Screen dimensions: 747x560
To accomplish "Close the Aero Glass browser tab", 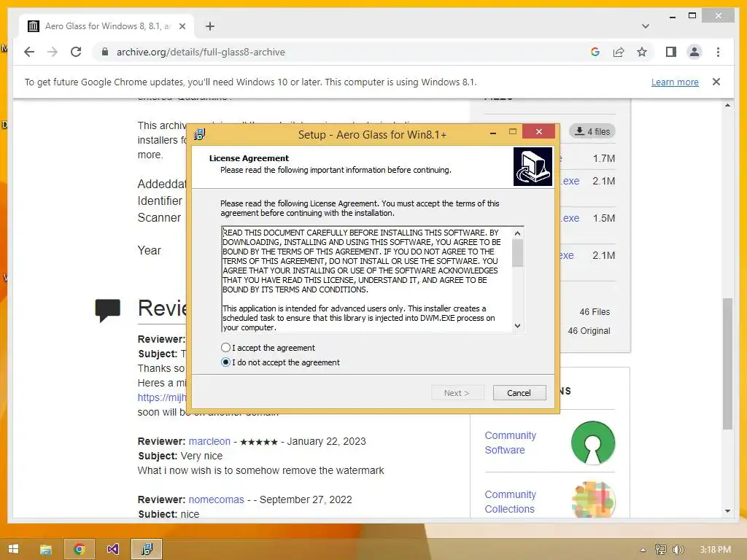I will click(x=182, y=26).
